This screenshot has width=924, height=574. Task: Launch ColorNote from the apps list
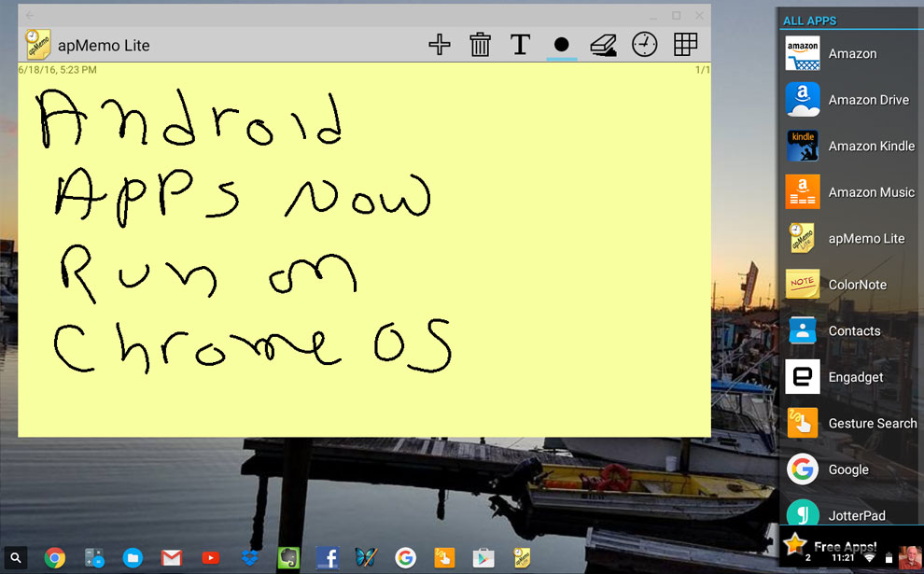tap(851, 285)
